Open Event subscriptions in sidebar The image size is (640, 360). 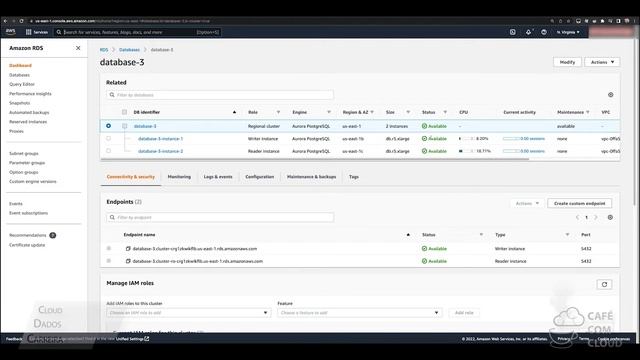coord(29,213)
